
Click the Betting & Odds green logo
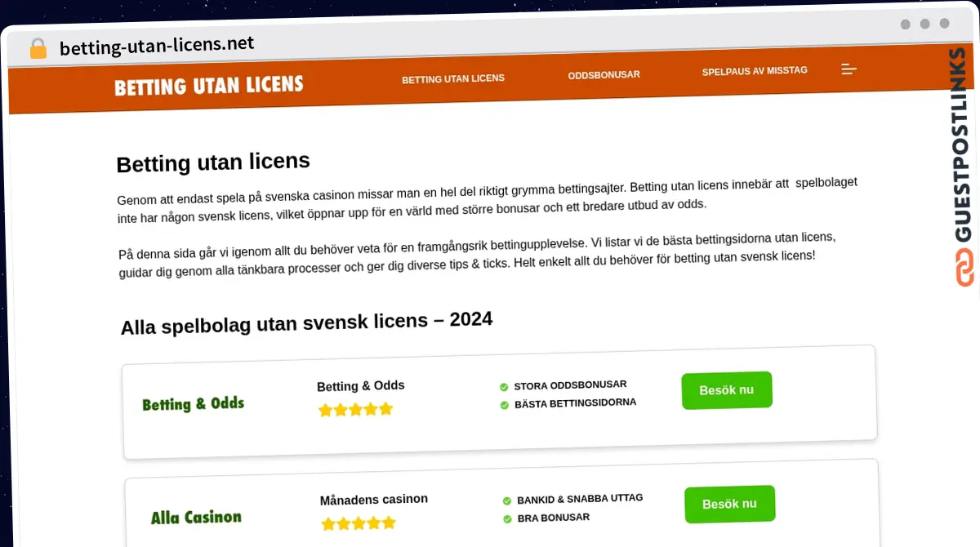[x=193, y=404]
